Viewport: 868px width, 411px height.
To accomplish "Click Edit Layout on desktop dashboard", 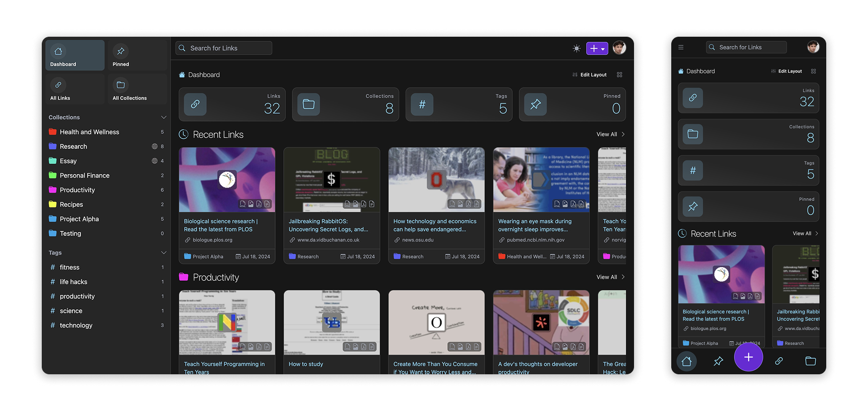I will pos(590,75).
